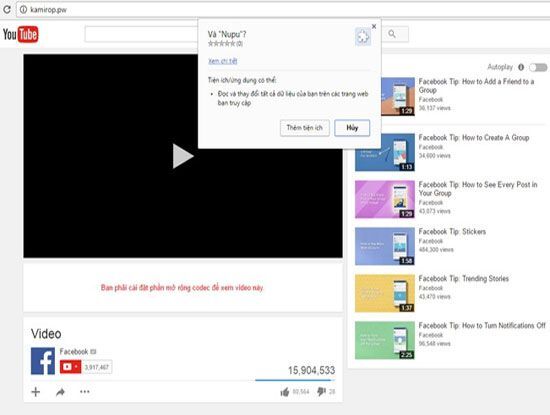Viewport: 550px width, 415px height.
Task: Click the verified badge beside Facebook name
Action: click(93, 352)
